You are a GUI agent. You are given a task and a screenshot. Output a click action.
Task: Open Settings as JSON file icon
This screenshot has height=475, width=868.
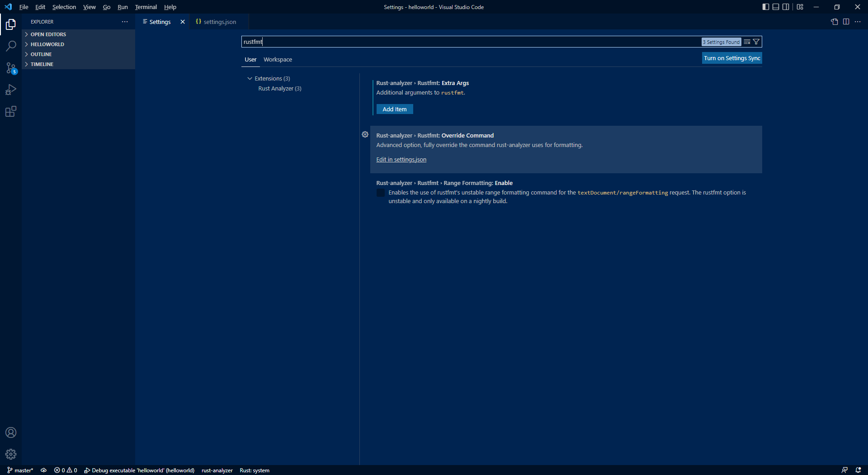[835, 22]
